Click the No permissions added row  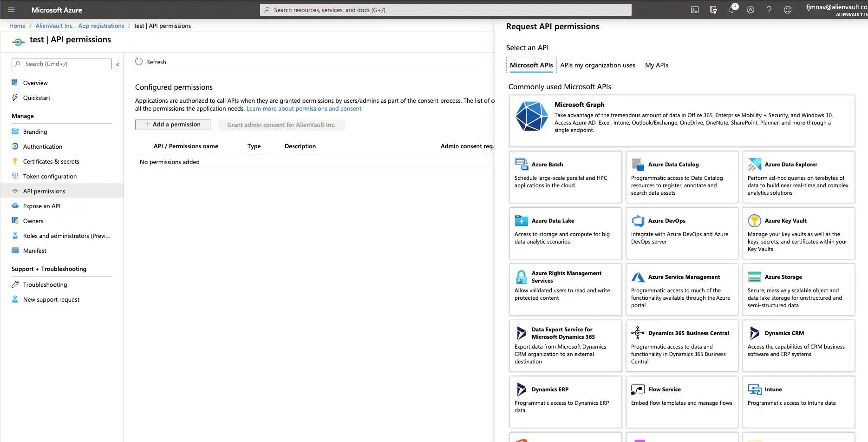[315, 162]
